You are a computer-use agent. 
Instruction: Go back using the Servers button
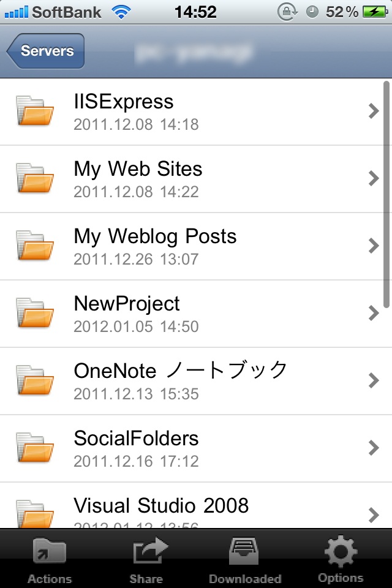[44, 51]
